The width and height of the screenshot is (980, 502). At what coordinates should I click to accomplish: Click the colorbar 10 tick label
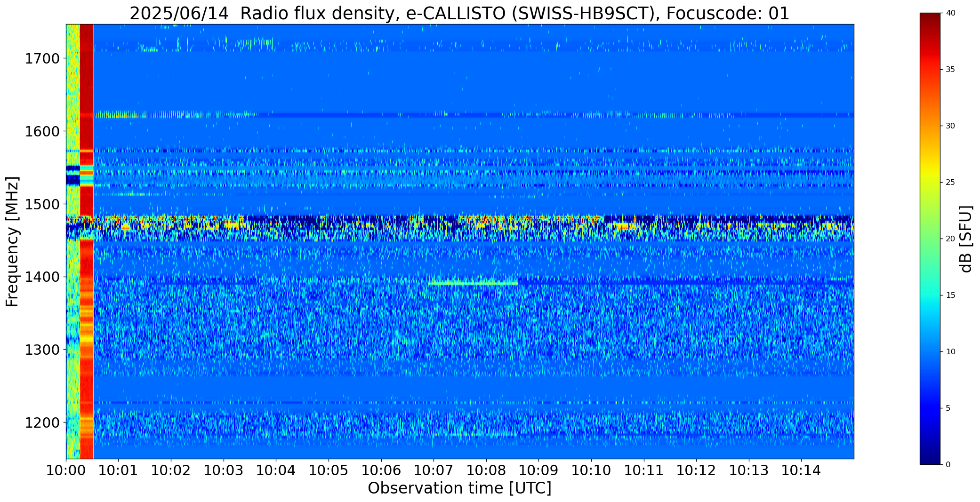(x=950, y=352)
